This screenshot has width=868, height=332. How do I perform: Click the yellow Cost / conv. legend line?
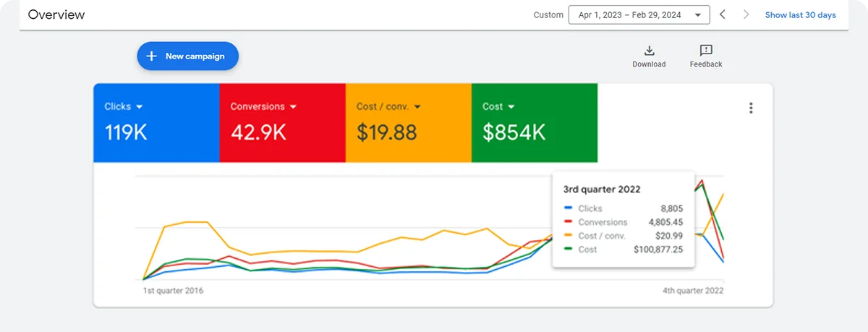569,236
